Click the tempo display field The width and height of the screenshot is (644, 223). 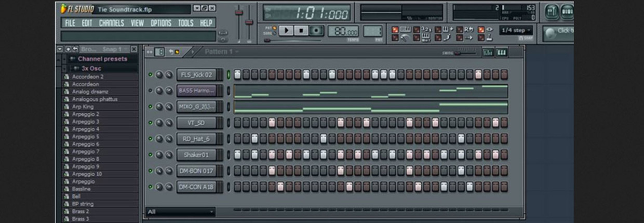pyautogui.click(x=343, y=31)
